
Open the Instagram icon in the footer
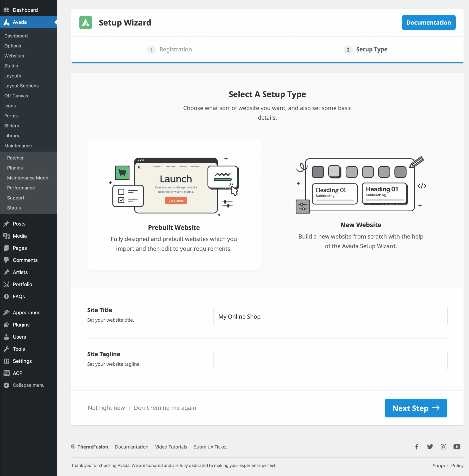(443, 447)
